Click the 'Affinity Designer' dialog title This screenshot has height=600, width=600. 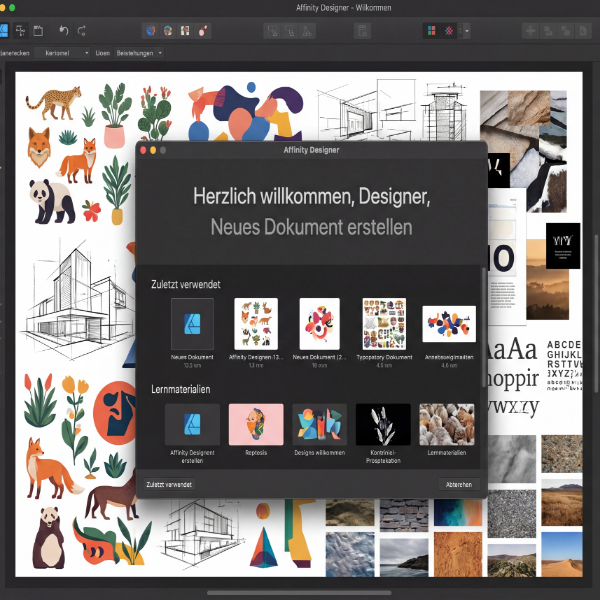coord(311,150)
